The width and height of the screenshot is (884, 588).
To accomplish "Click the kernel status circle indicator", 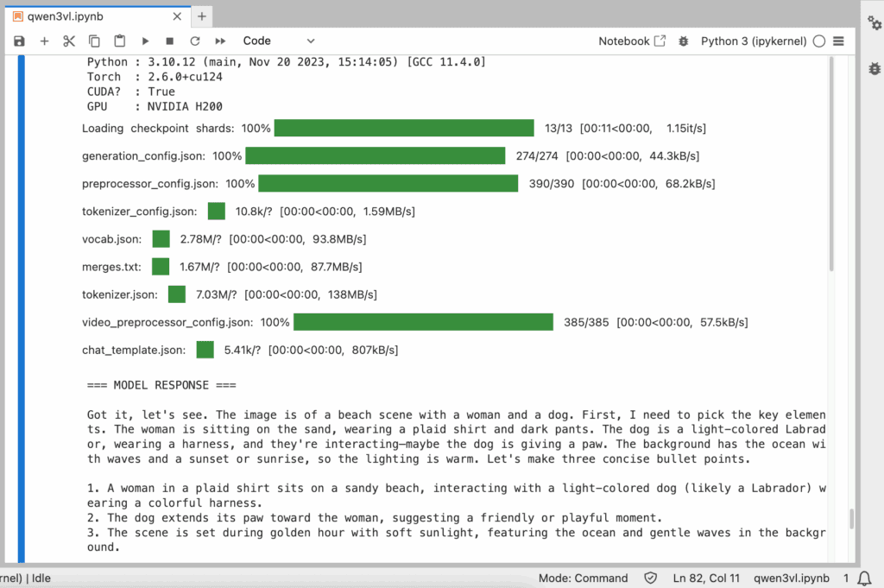I will point(818,41).
